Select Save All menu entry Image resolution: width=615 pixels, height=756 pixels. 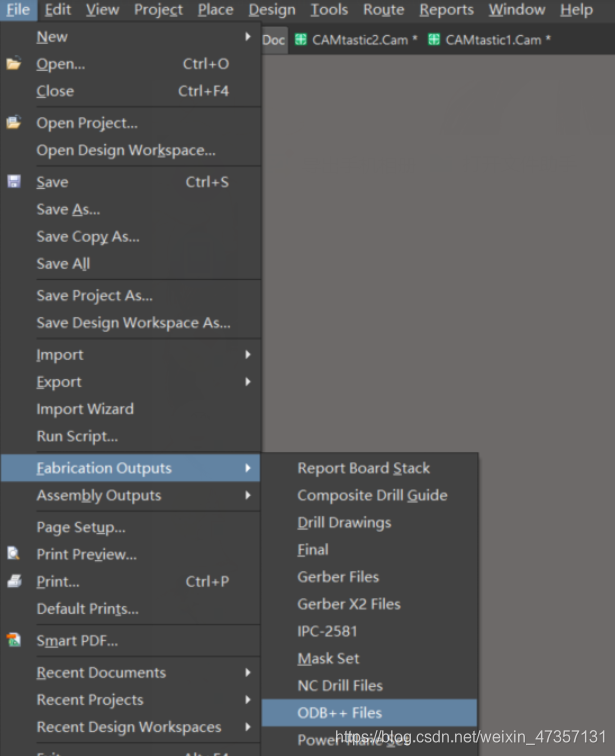pos(131,264)
